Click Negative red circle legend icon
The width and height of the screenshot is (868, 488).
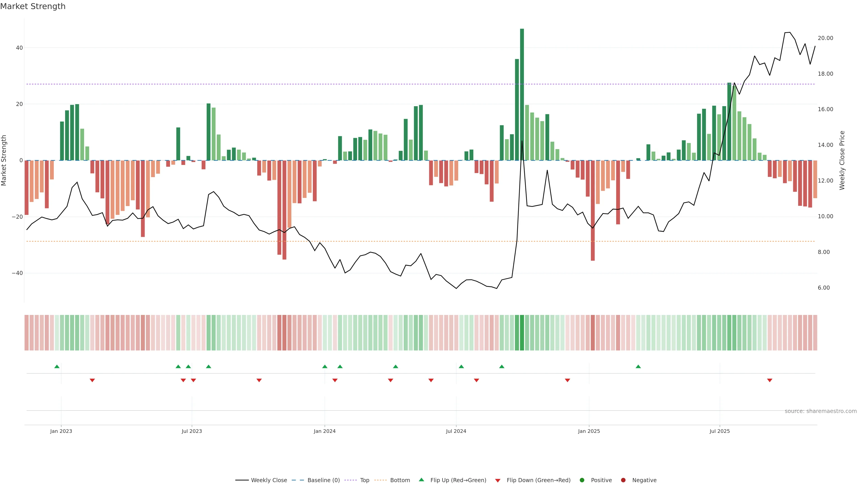(623, 480)
